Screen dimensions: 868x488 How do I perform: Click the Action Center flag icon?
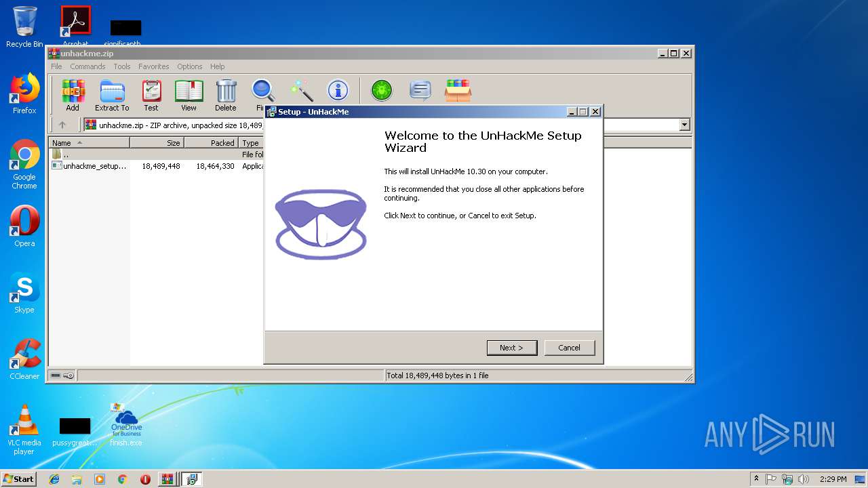(x=771, y=479)
